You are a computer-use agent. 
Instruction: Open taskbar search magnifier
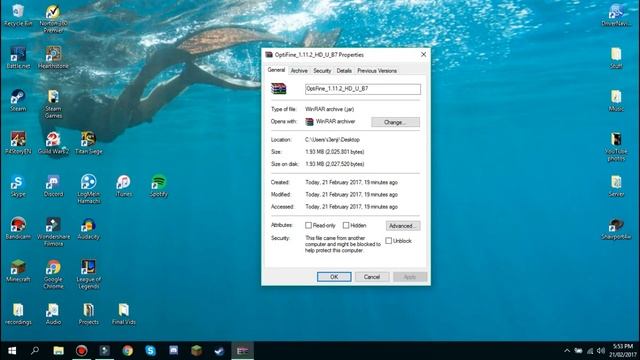point(35,351)
